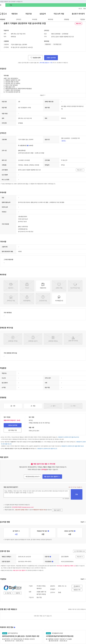The width and height of the screenshot is (86, 644).
Task: Click the 전송 send button
Action: tap(77, 495)
